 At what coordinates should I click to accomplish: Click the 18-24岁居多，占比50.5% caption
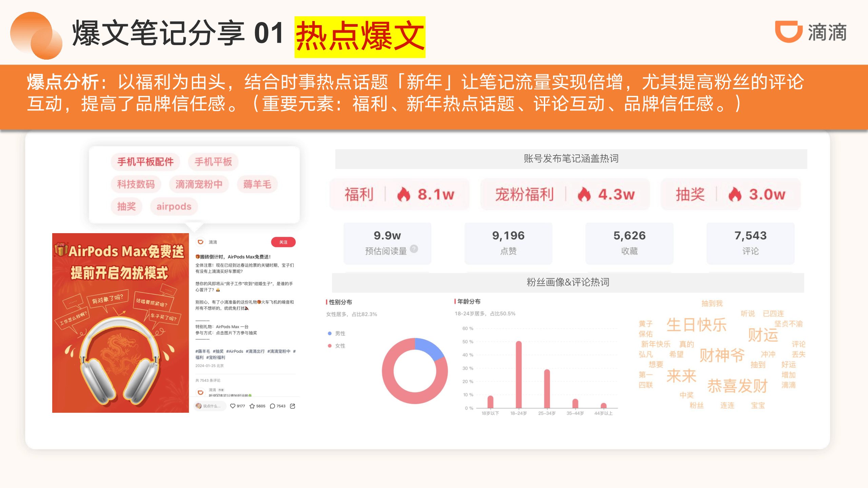tap(485, 313)
